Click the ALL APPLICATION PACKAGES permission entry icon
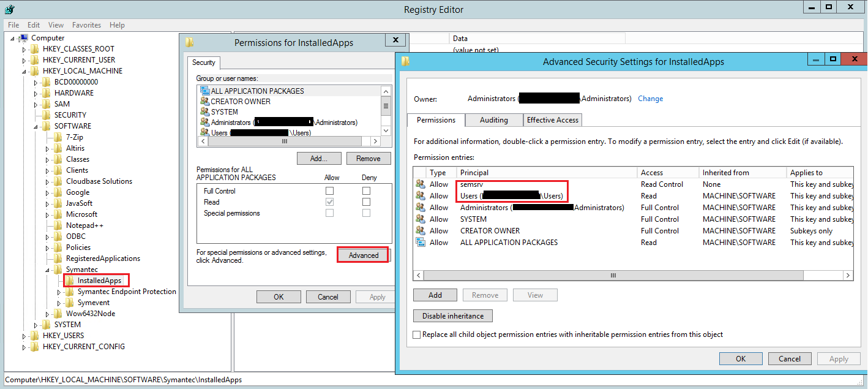The image size is (868, 389). pos(421,243)
